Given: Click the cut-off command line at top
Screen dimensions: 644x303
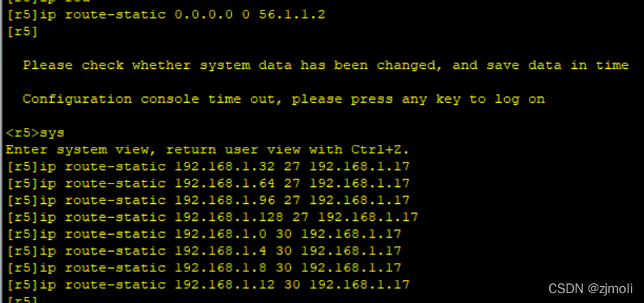Looking at the screenshot, I should click(42, 2).
